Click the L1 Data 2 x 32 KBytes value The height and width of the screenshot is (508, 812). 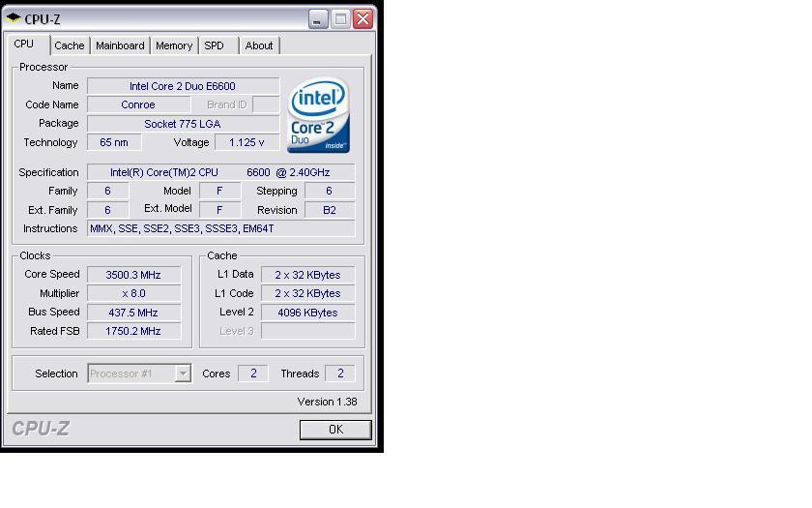[x=308, y=275]
